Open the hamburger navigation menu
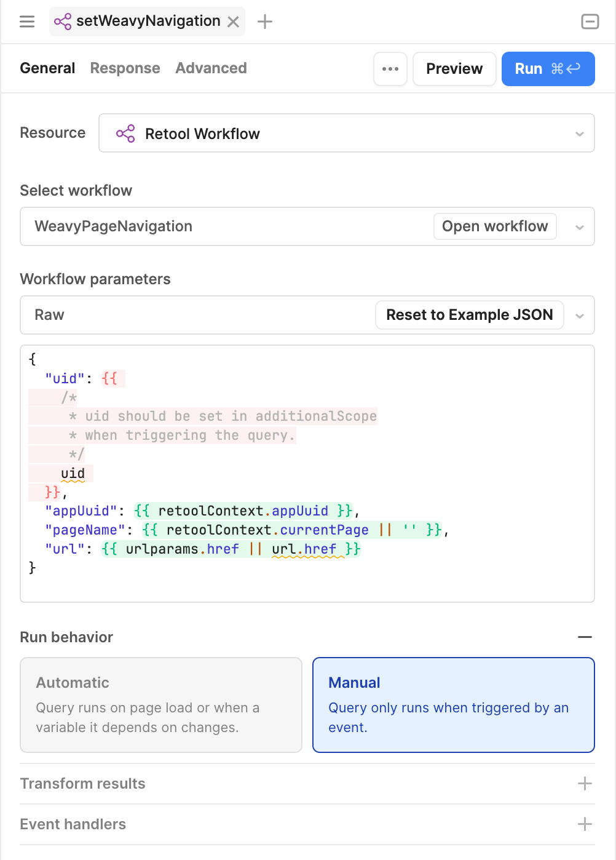This screenshot has height=860, width=616. (x=26, y=21)
